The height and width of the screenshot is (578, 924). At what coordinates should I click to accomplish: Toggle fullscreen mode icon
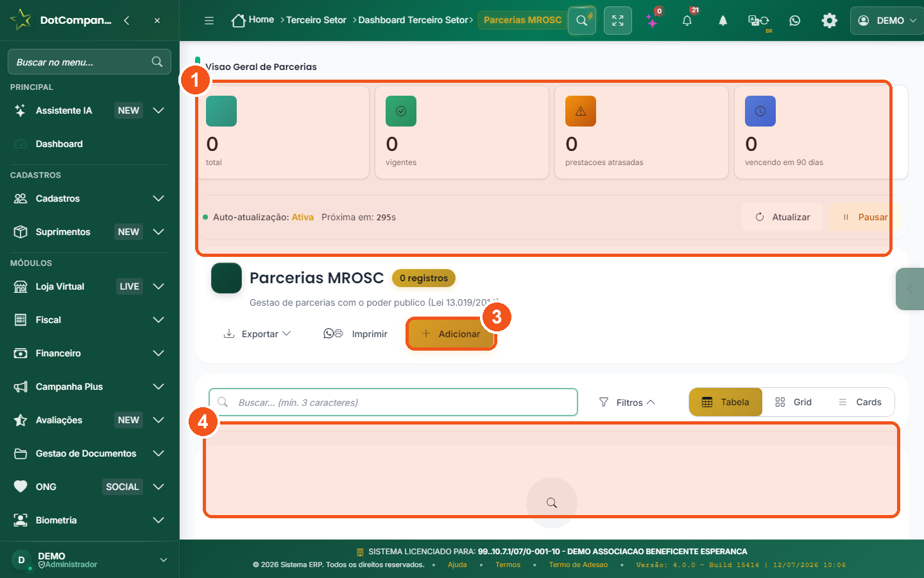pos(618,21)
